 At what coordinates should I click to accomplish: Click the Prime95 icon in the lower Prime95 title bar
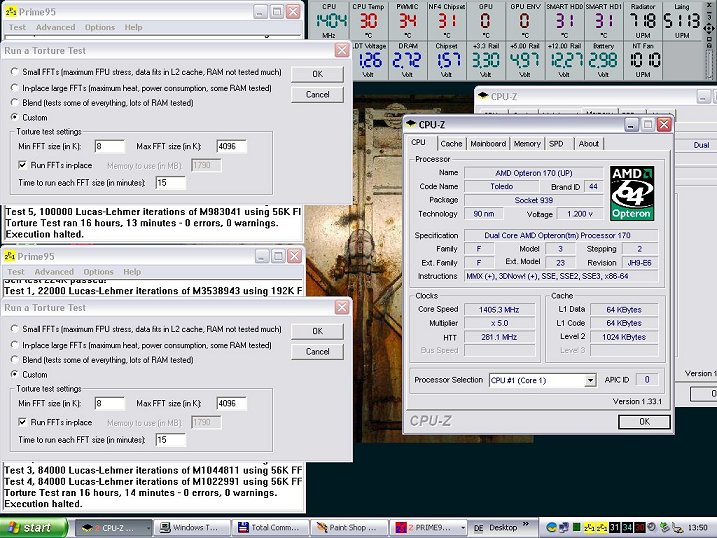point(10,256)
